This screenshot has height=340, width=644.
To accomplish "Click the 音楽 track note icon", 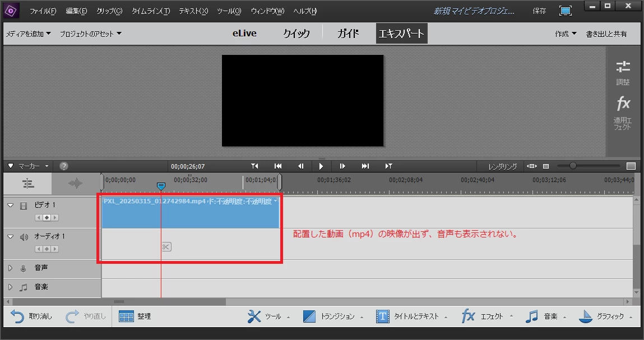I will coord(24,287).
